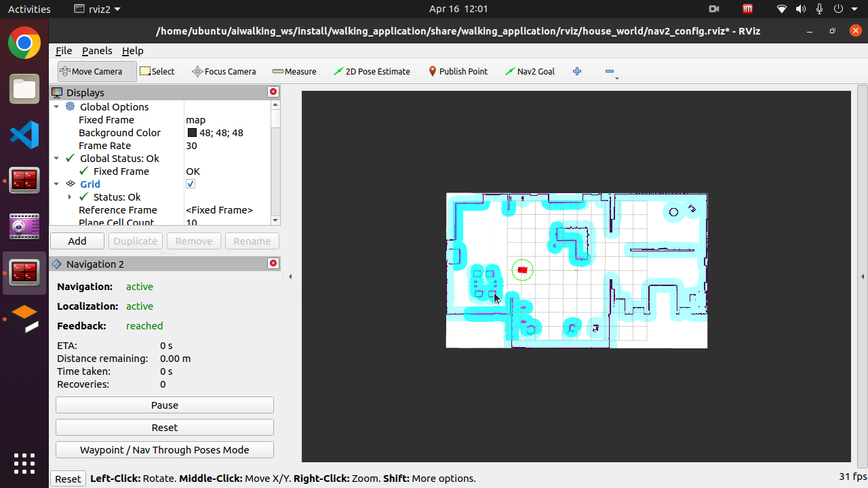868x488 pixels.
Task: Open the orange RViz app in the dock
Action: pyautogui.click(x=24, y=319)
